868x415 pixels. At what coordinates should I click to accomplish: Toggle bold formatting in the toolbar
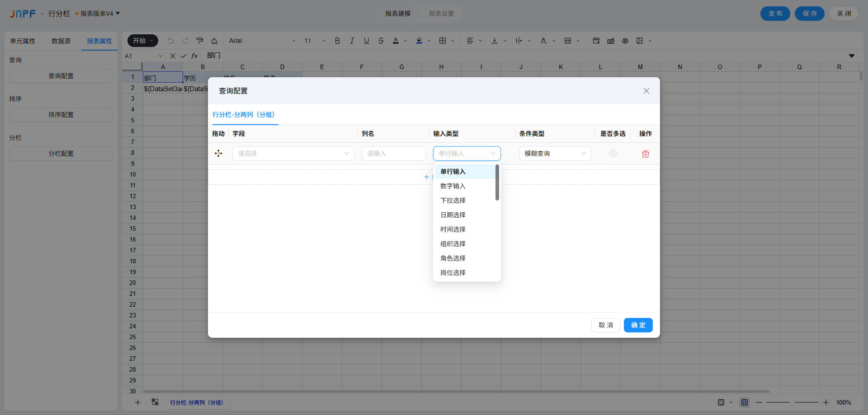337,41
